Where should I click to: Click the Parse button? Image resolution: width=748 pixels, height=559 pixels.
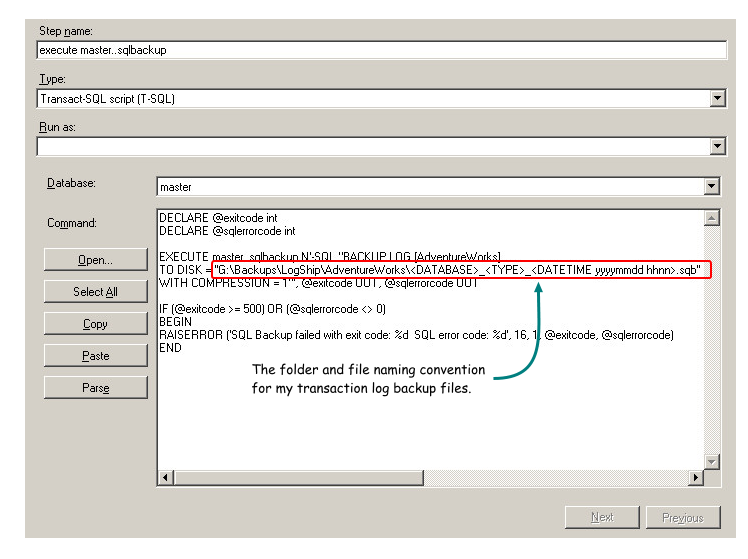[95, 388]
